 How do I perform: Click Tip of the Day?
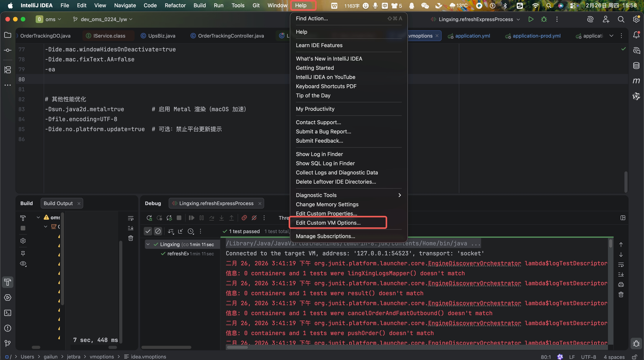(348, 95)
